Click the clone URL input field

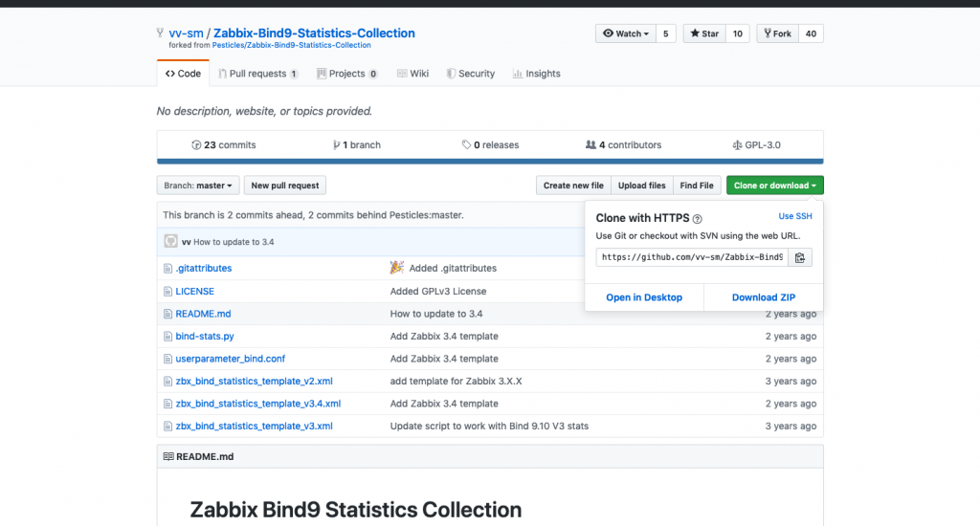click(692, 257)
